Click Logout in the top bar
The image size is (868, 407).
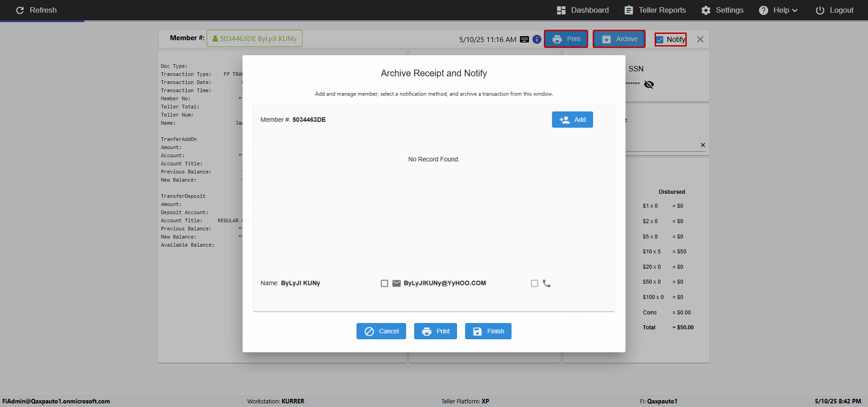(x=835, y=10)
